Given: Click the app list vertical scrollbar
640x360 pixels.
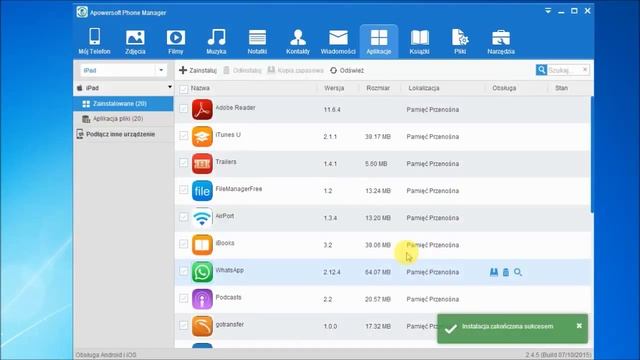Looking at the screenshot, I should (592, 154).
